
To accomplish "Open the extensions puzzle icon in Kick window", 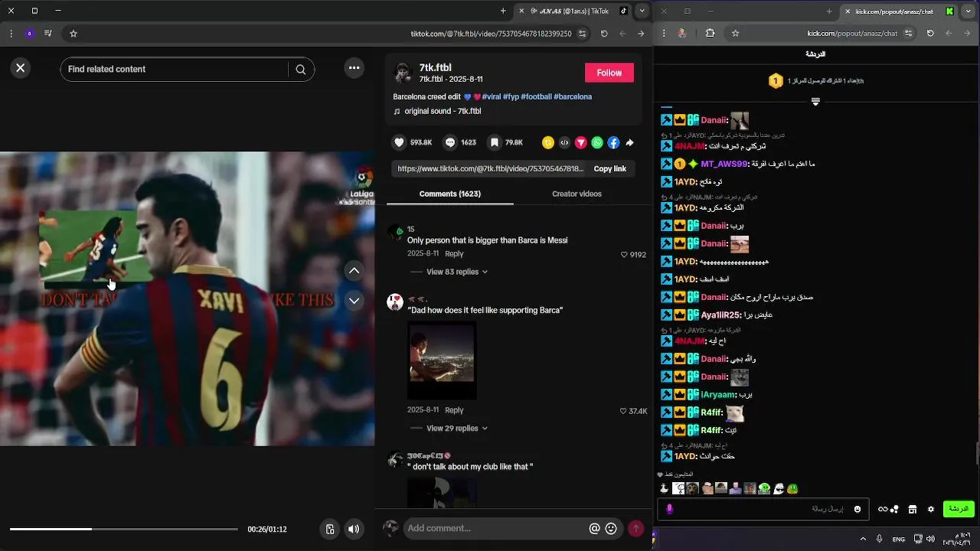I will 710,34.
